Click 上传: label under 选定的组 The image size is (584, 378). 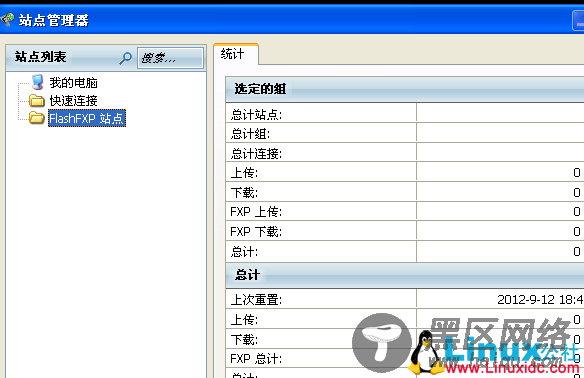click(x=244, y=173)
